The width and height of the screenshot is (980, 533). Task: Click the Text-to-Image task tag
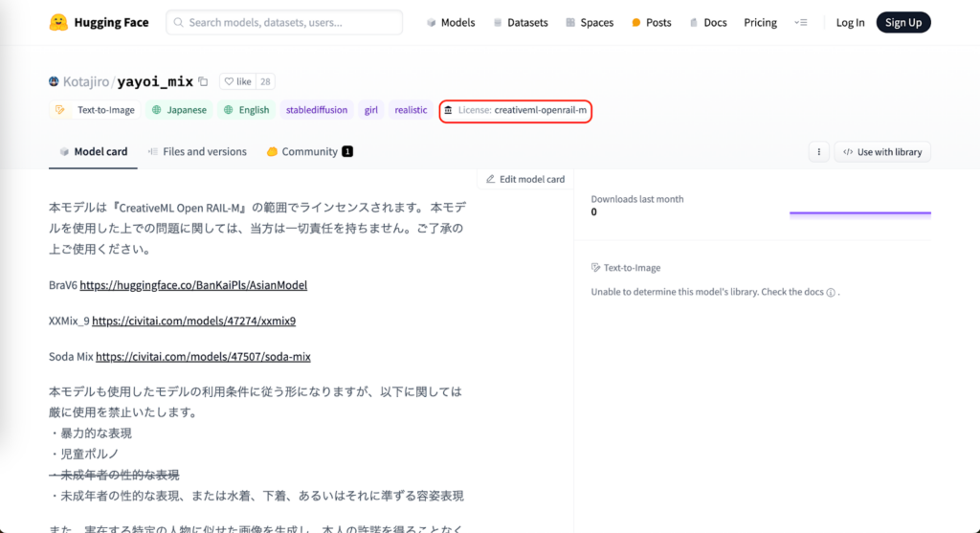[x=95, y=110]
